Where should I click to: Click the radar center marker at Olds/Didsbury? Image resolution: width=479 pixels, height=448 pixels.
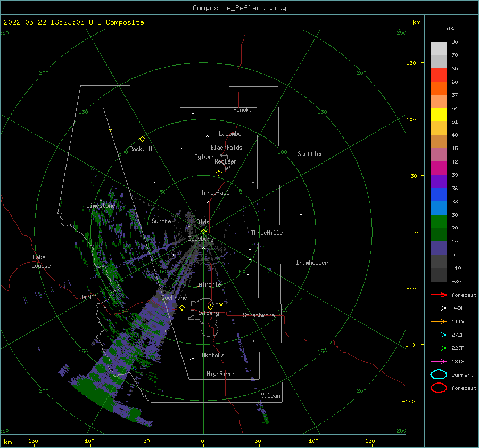click(x=203, y=232)
